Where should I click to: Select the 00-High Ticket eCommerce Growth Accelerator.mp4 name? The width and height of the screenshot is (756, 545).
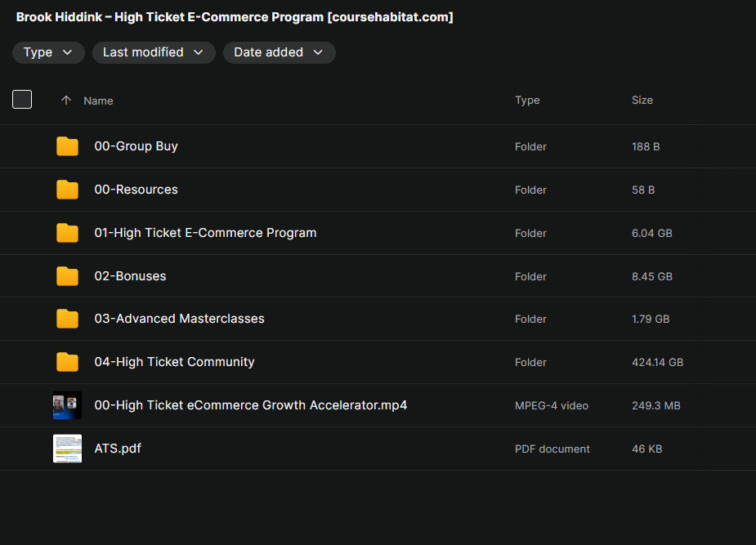pos(251,405)
